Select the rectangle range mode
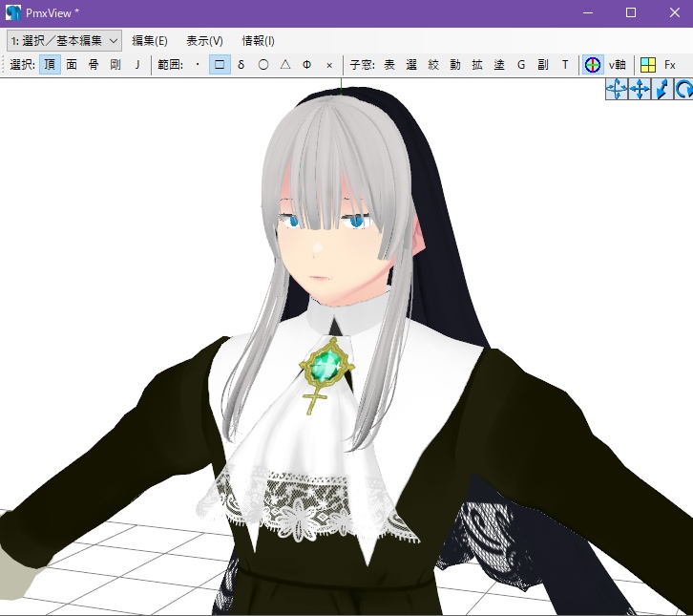 pyautogui.click(x=220, y=65)
